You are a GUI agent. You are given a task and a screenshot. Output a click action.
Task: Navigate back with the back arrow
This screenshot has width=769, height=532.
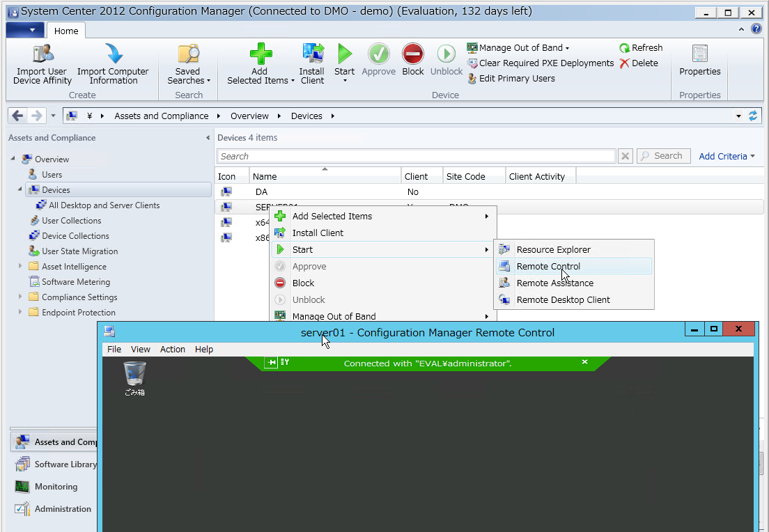(17, 116)
